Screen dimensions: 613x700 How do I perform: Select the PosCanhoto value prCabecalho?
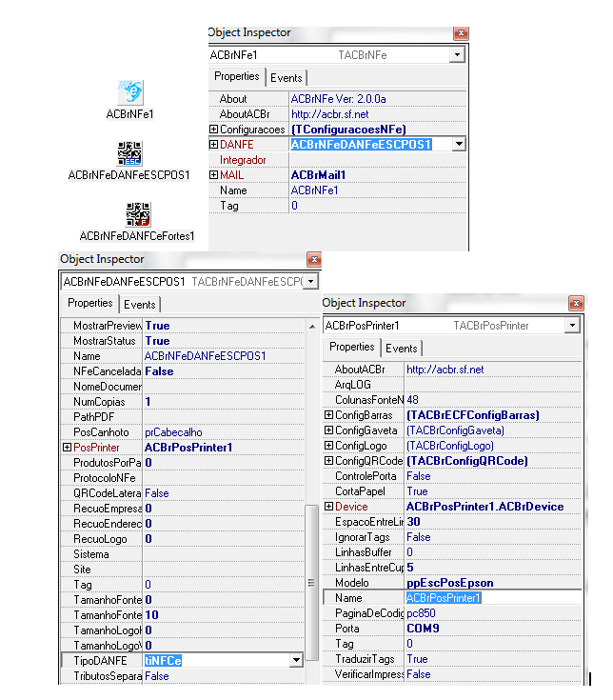click(x=173, y=432)
